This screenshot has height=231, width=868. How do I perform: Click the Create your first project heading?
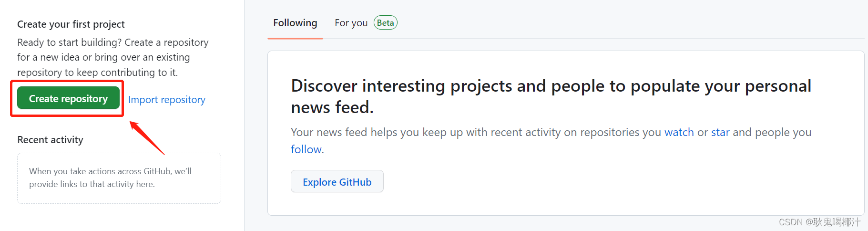click(71, 24)
